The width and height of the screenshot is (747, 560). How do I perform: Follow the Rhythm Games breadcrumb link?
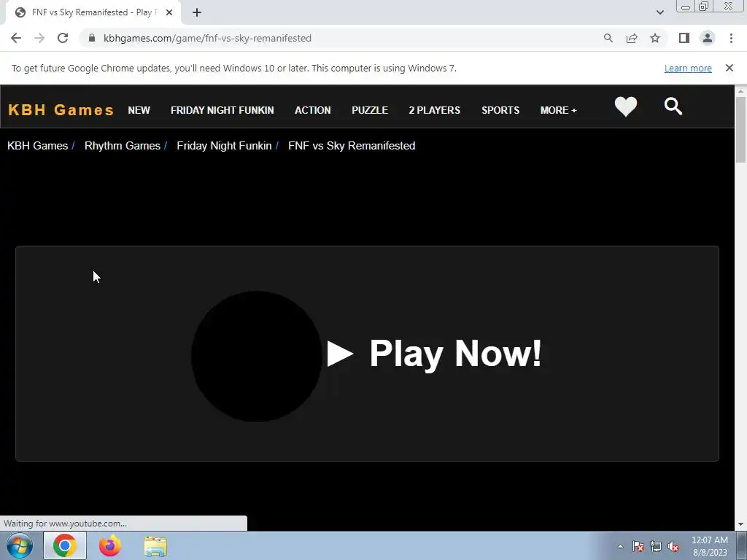tap(123, 146)
